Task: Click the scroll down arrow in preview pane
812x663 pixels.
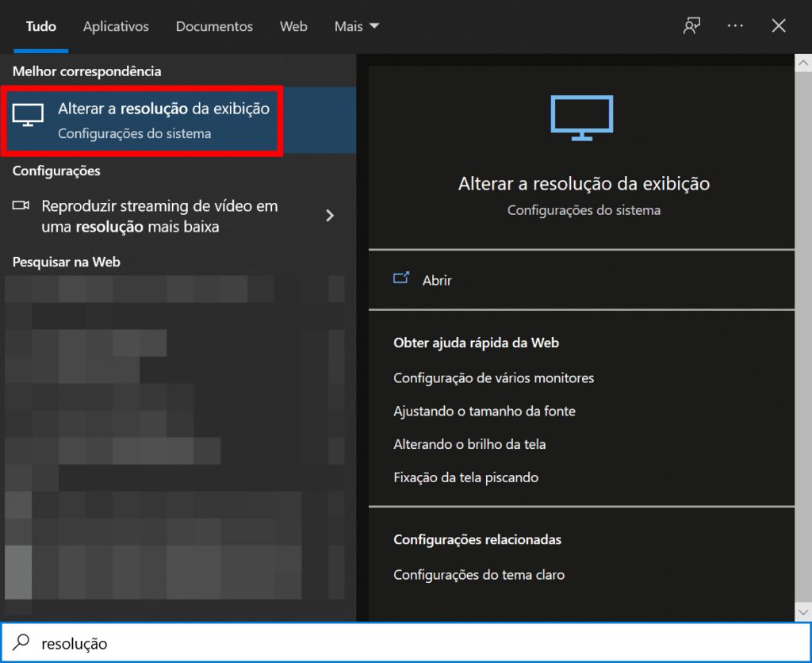Action: point(802,611)
